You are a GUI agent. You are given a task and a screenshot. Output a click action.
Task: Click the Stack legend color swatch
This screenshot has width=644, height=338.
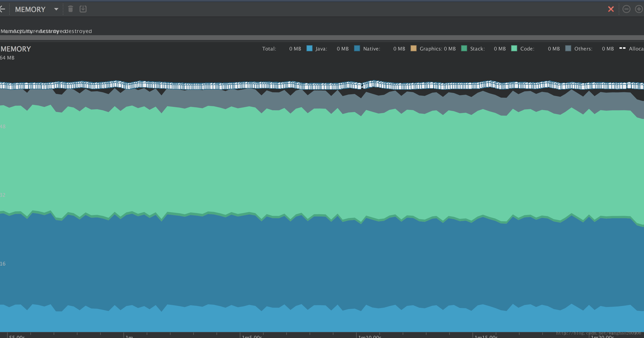(x=464, y=48)
